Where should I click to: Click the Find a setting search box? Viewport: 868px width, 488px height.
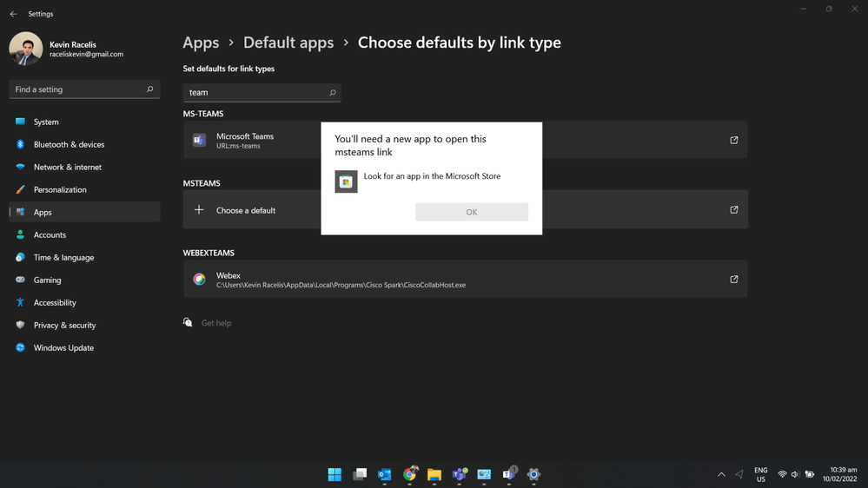point(84,89)
